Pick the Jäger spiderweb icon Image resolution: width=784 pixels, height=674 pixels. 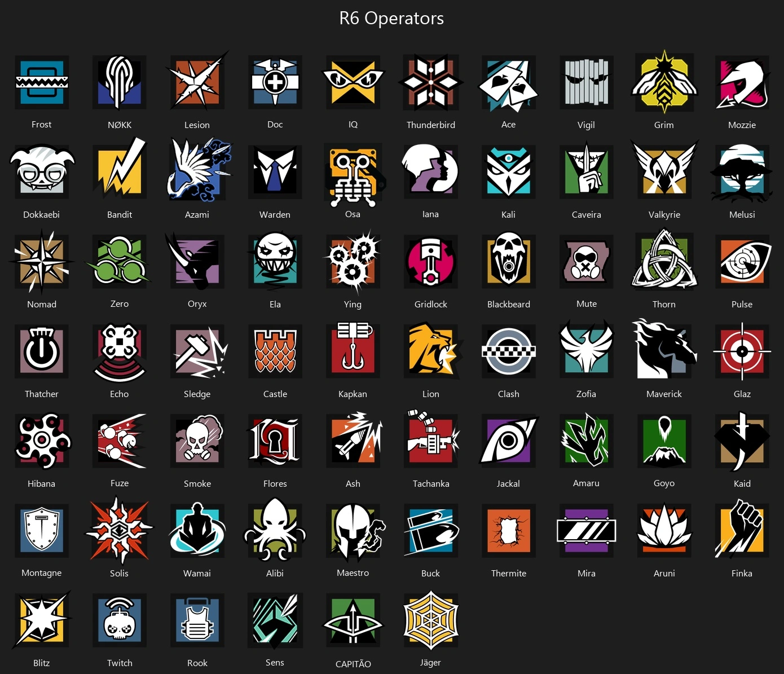pyautogui.click(x=431, y=620)
